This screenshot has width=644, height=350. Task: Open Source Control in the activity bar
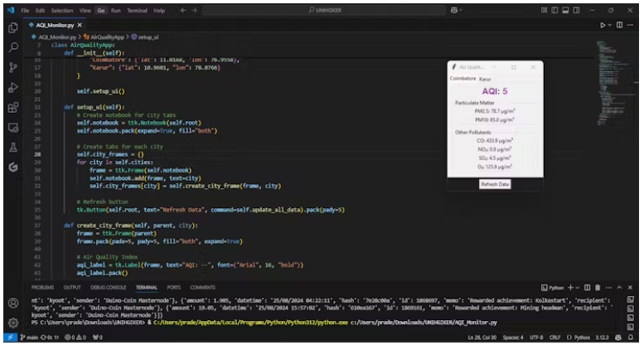pyautogui.click(x=12, y=66)
